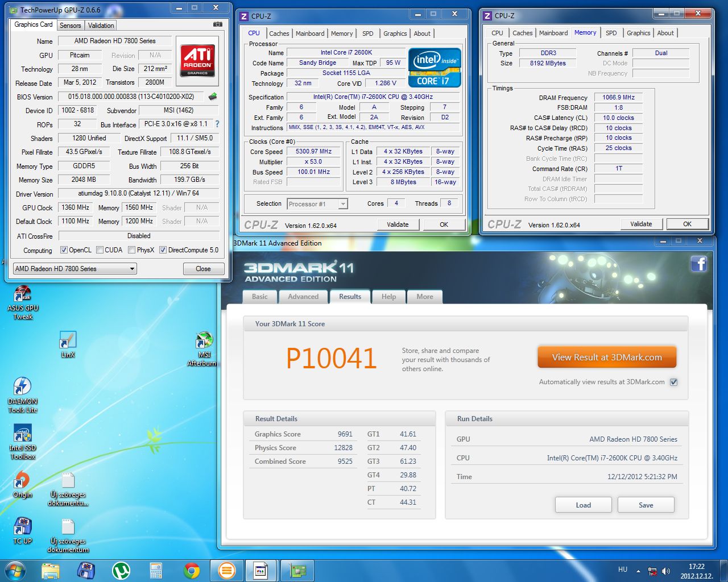Open the Processor #1 selection dropdown
728x582 pixels.
point(317,203)
